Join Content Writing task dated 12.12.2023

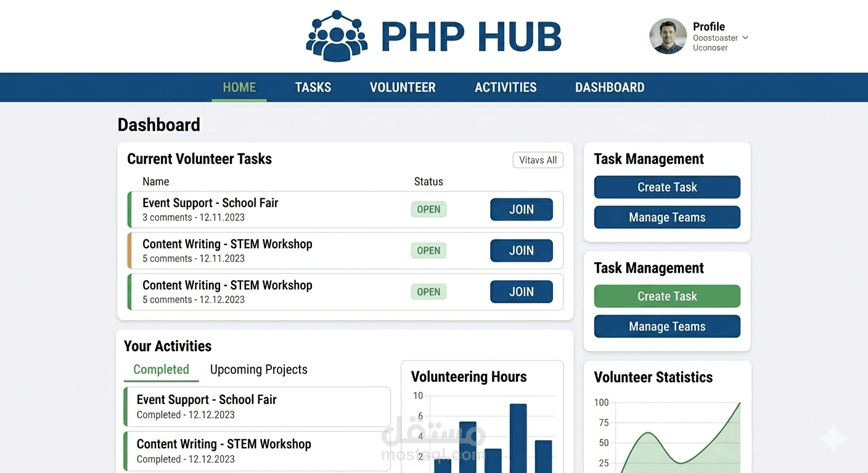coord(522,292)
